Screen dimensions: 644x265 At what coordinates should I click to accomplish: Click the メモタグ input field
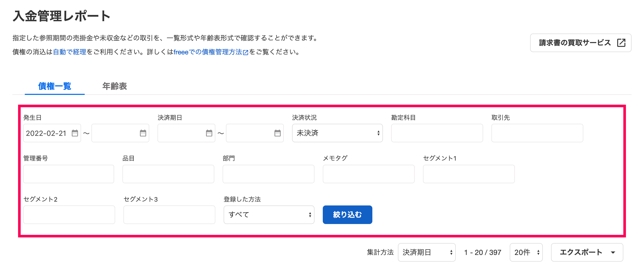pos(369,174)
